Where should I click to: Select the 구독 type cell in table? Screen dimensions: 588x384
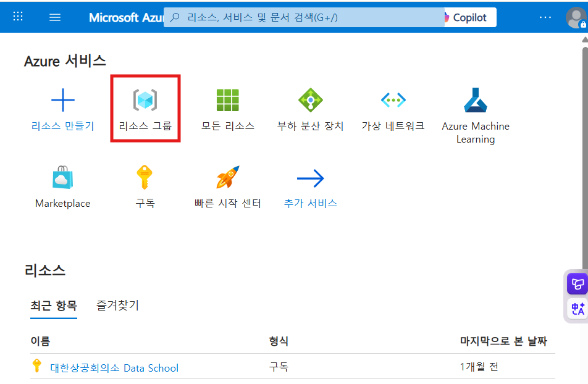pyautogui.click(x=279, y=367)
